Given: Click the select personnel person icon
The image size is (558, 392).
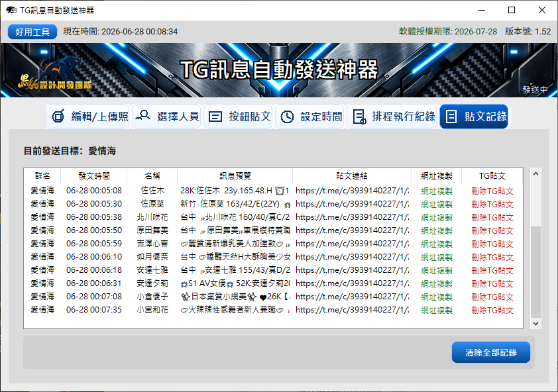Looking at the screenshot, I should click(143, 116).
